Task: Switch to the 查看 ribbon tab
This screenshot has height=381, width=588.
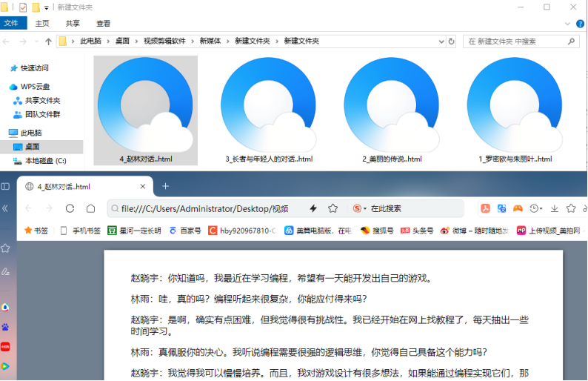Action: tap(103, 23)
